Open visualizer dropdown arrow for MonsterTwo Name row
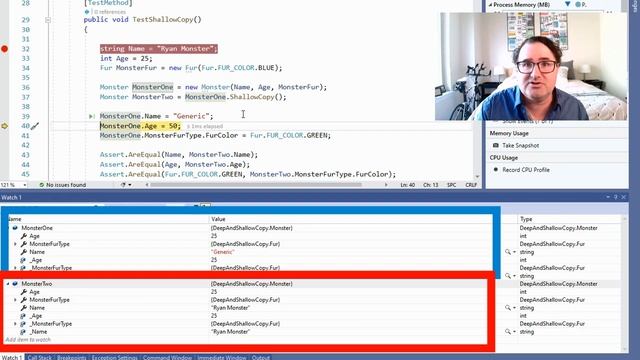The width and height of the screenshot is (640, 360). (514, 308)
